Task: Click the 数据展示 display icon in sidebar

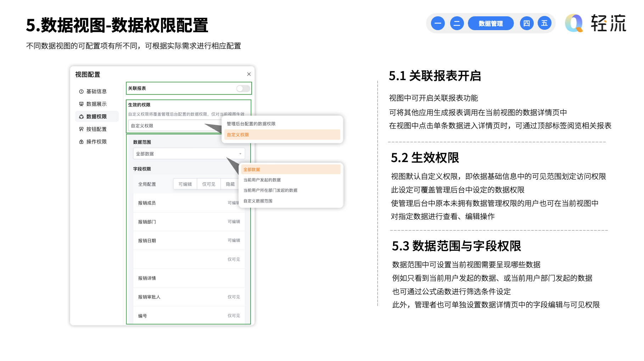Action: click(x=81, y=104)
